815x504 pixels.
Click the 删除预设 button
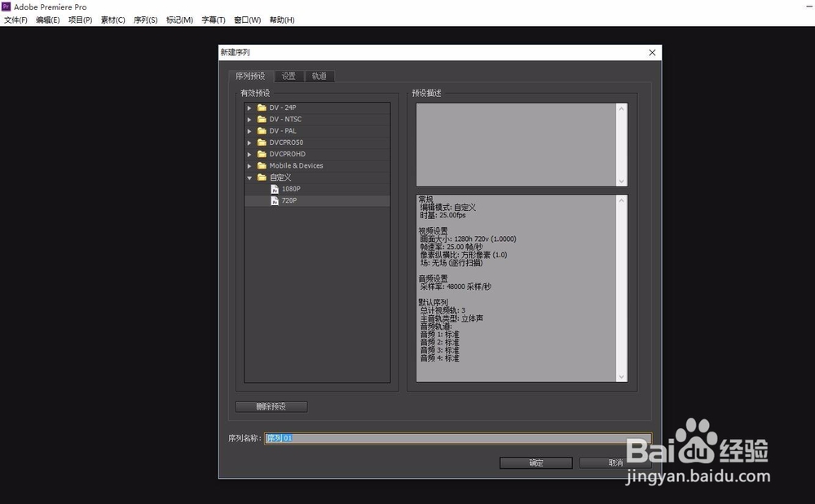click(x=271, y=406)
